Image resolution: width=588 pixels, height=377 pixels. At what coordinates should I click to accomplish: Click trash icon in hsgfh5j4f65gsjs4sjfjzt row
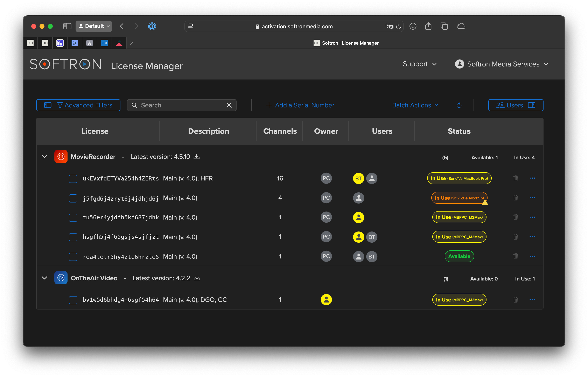(x=515, y=237)
